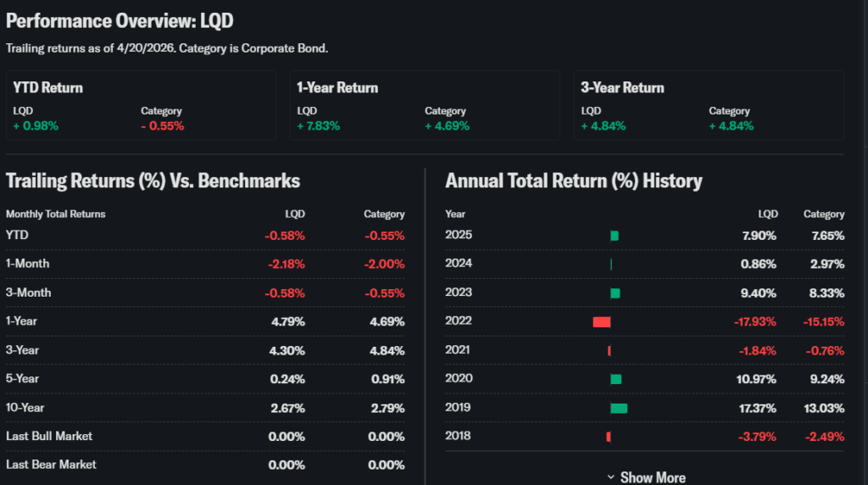This screenshot has height=485, width=868.
Task: Select the 2020 green return bar
Action: point(616,379)
